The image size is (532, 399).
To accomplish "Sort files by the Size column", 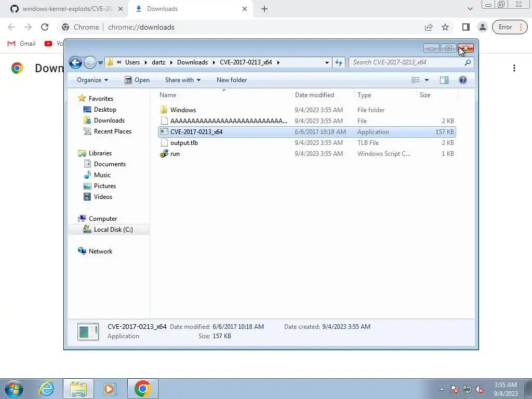I will coord(425,95).
